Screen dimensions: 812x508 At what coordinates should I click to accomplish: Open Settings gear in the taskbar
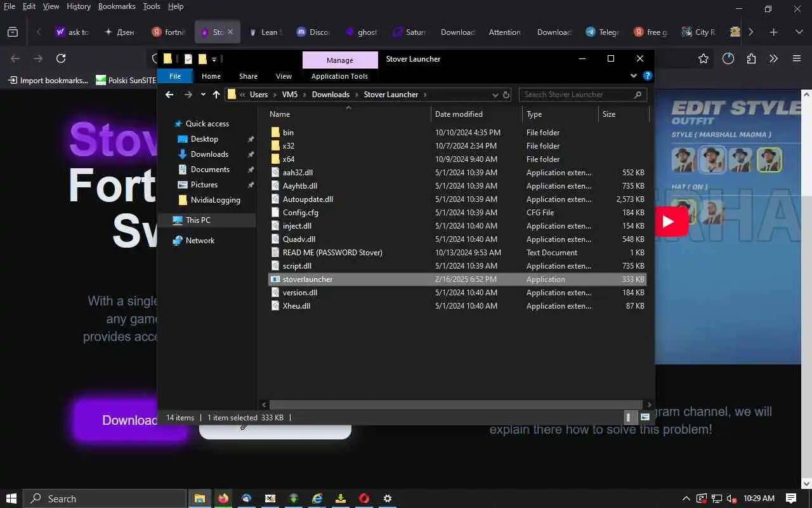click(x=388, y=498)
